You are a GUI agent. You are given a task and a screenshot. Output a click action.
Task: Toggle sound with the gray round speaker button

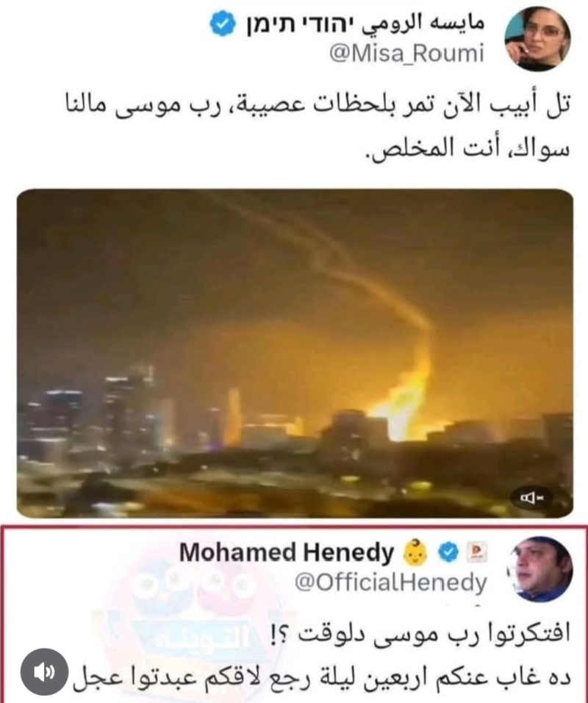click(44, 671)
